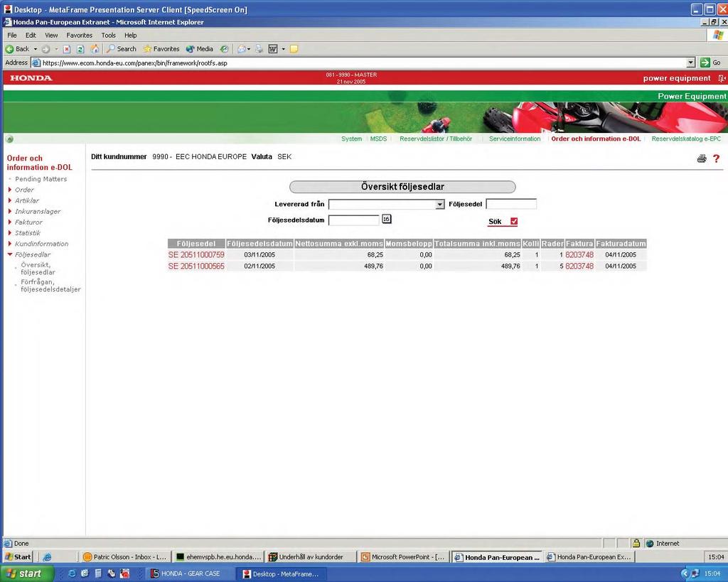Viewport: 728px width, 582px height.
Task: Switch to Microsoft PowerPoint taskbar item
Action: pos(404,557)
